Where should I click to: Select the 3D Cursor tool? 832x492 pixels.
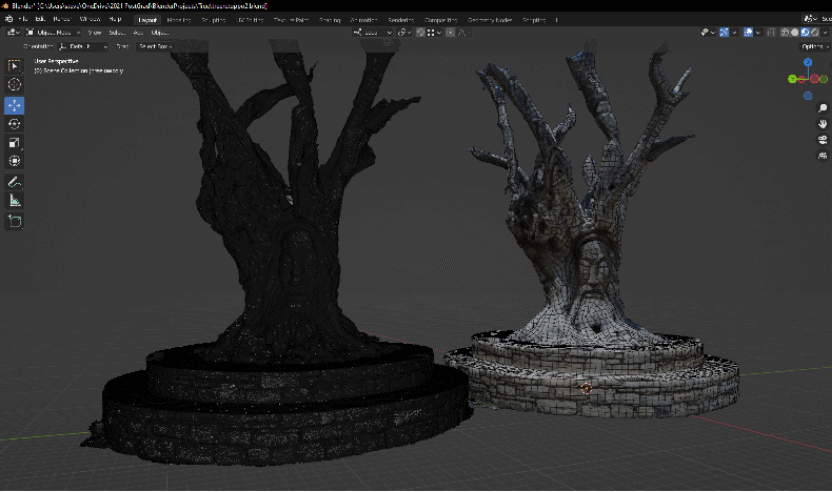click(x=14, y=84)
